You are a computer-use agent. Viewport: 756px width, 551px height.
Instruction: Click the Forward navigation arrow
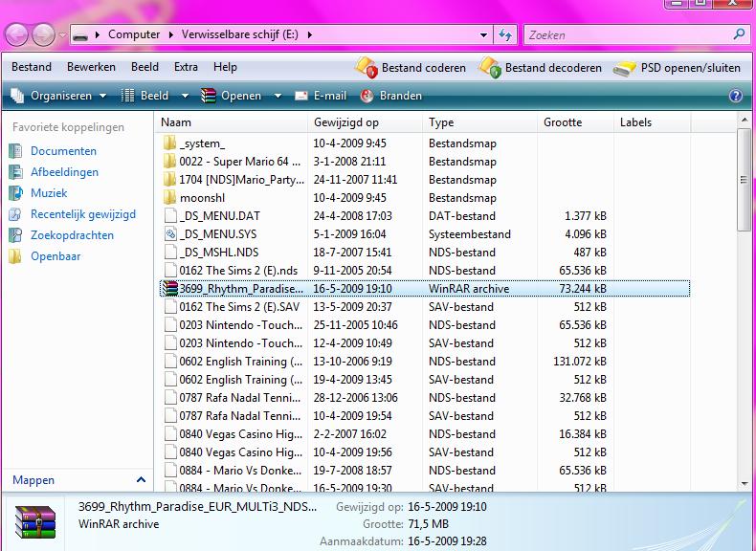click(43, 35)
